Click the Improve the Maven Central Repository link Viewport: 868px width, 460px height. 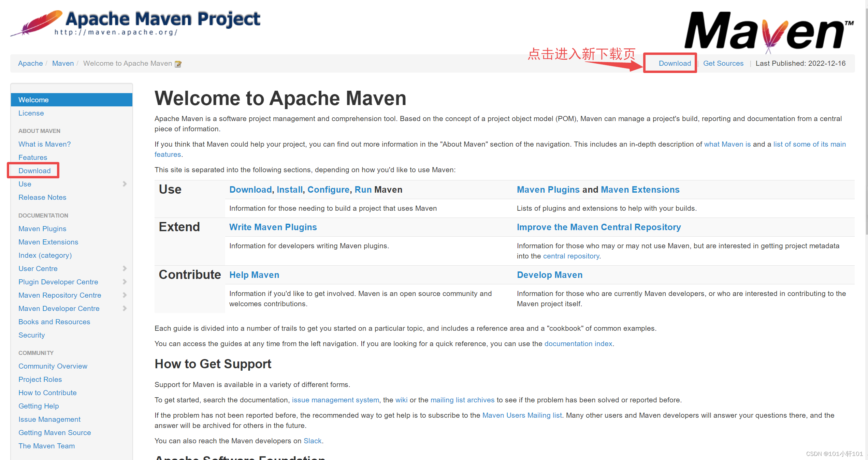point(598,227)
